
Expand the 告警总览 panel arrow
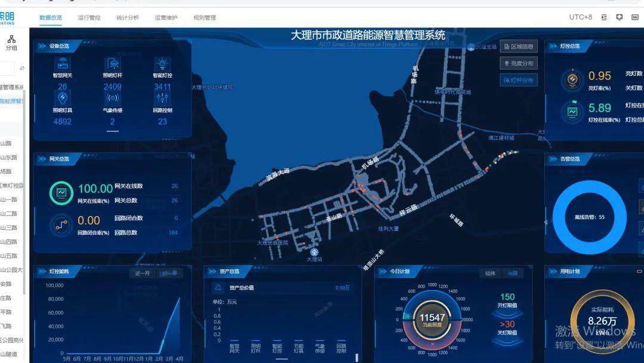click(555, 159)
